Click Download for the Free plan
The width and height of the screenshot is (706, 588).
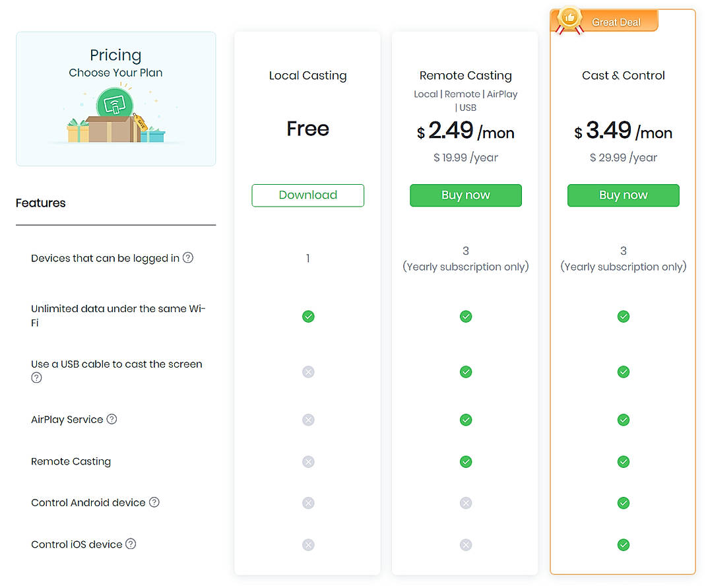[307, 195]
